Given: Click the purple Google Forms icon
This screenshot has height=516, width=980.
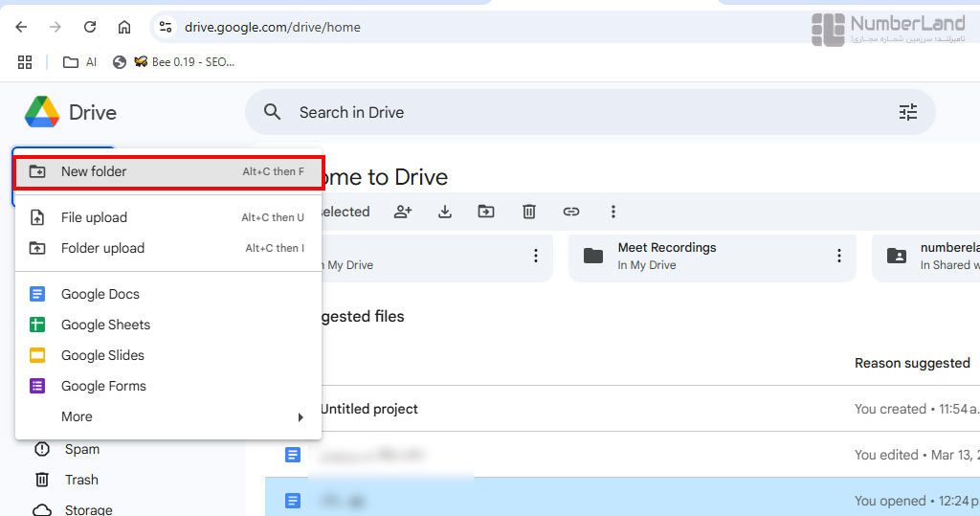Looking at the screenshot, I should pyautogui.click(x=37, y=386).
